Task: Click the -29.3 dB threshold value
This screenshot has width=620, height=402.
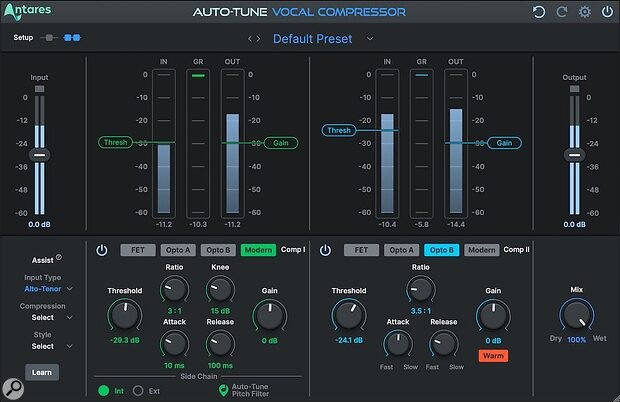Action: pos(125,340)
